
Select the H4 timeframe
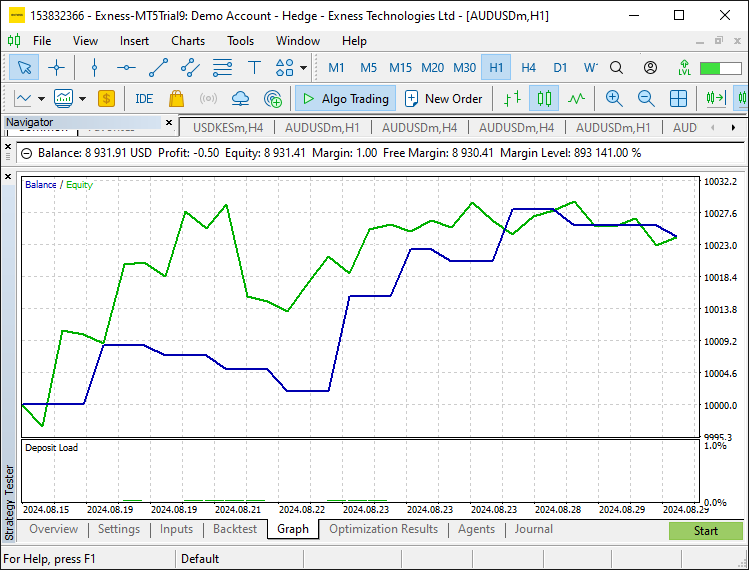coord(528,67)
